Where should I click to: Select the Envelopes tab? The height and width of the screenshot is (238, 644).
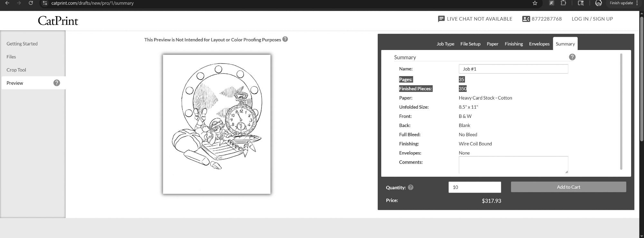[539, 44]
